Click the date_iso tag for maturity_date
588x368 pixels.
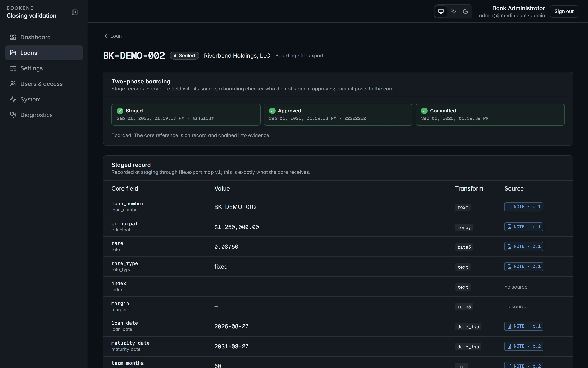(468, 347)
